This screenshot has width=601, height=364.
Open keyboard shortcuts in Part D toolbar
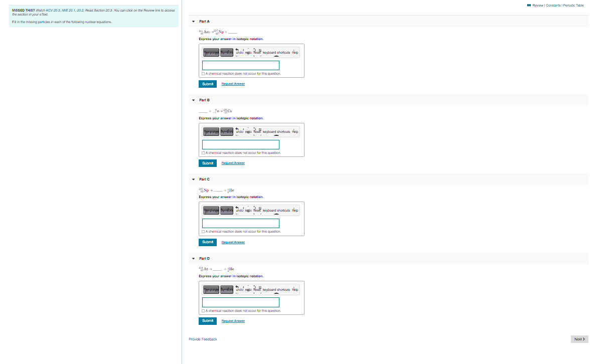276,290
